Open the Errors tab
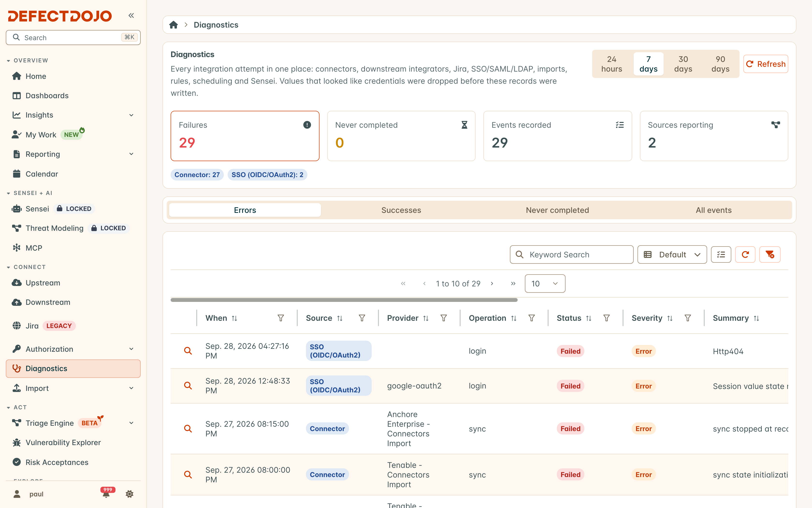The width and height of the screenshot is (812, 508). click(x=245, y=210)
